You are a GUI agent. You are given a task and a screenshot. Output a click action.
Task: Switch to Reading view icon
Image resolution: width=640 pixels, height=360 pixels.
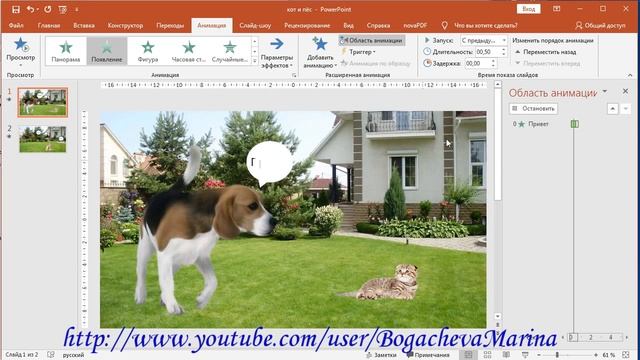coord(506,355)
